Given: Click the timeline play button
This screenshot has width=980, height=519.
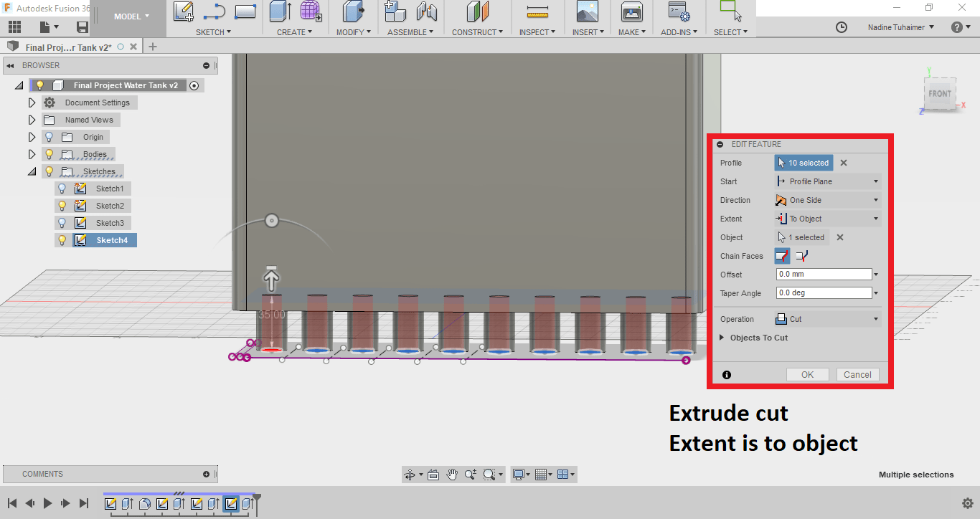Looking at the screenshot, I should [47, 503].
